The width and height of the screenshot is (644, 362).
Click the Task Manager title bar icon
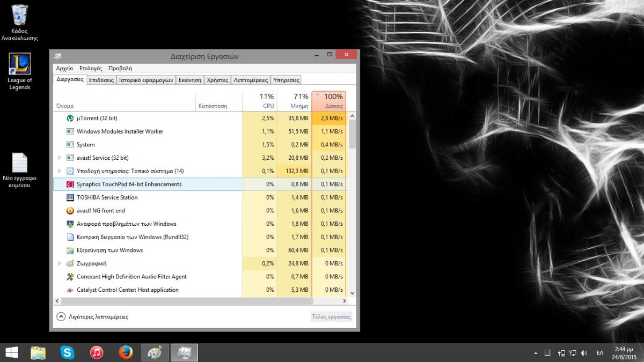[57, 56]
